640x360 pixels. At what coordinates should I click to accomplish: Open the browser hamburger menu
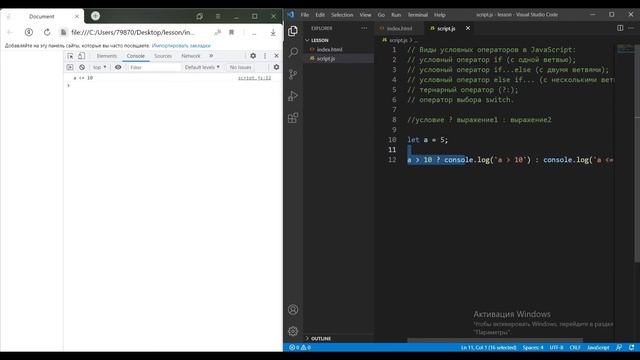coord(218,16)
